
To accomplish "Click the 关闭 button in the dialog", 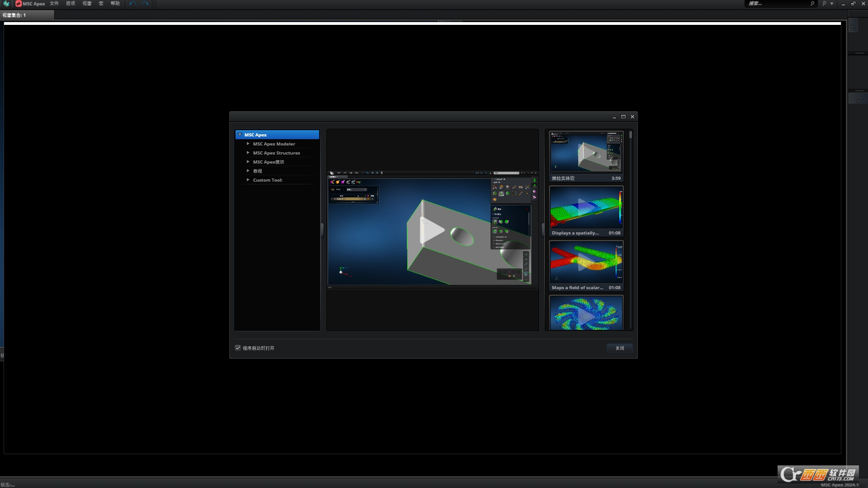I will pos(619,348).
